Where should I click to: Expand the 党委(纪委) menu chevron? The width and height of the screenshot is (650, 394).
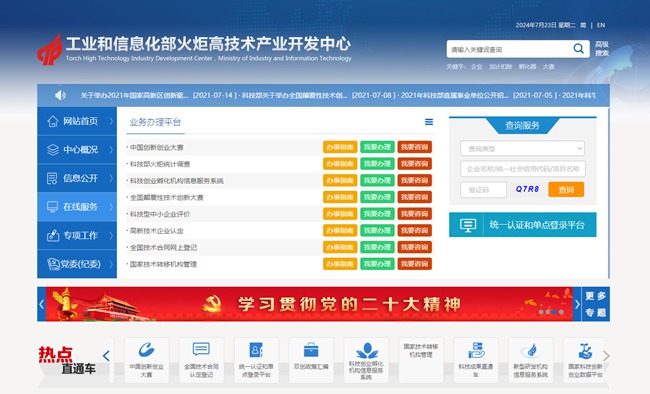(x=111, y=264)
